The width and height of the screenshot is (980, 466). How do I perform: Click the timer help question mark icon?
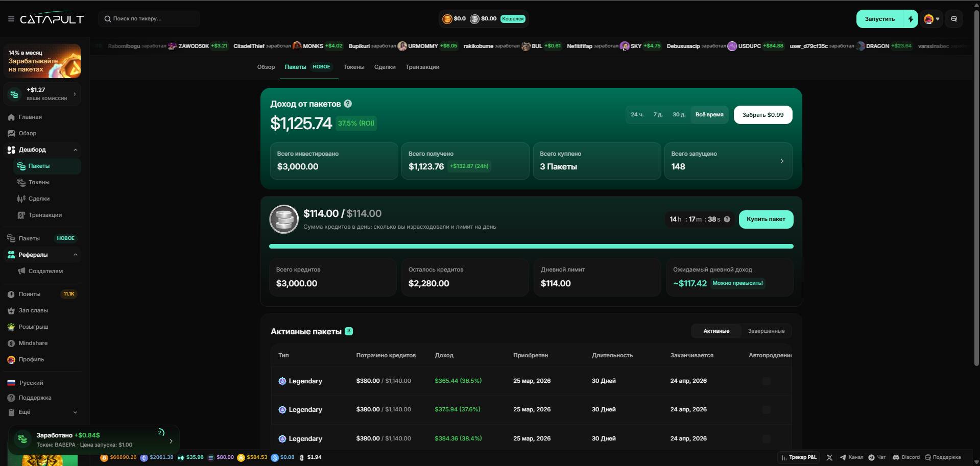727,219
